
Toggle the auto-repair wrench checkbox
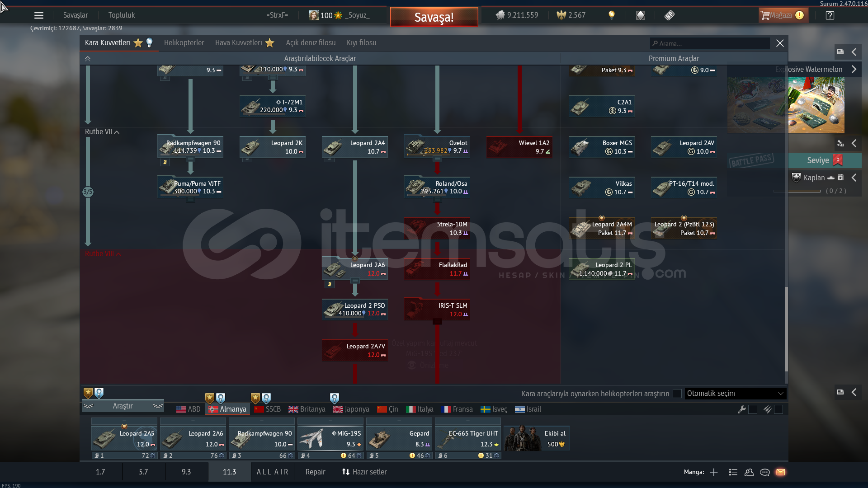tap(753, 409)
